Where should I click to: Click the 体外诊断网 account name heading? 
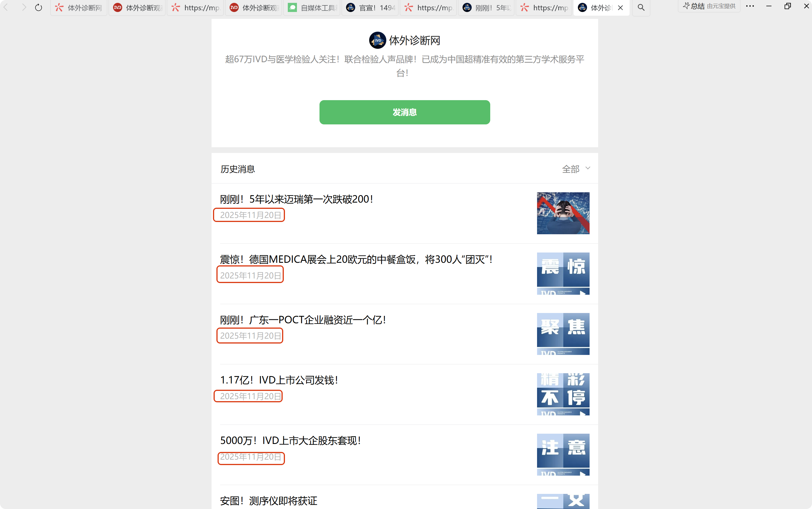tap(415, 41)
